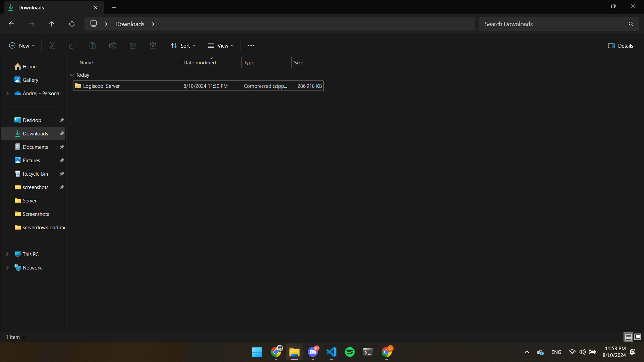
Task: Click the Cut scissors icon in toolbar
Action: point(52,46)
